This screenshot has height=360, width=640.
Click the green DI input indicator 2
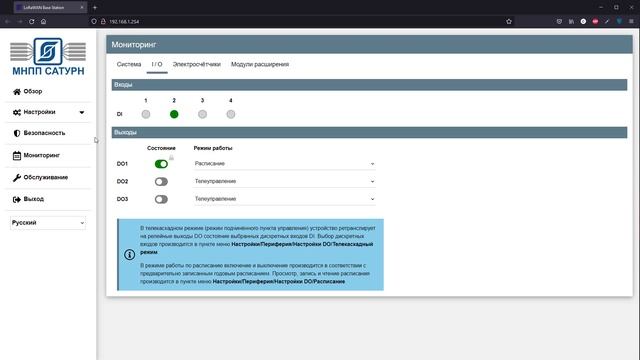[174, 114]
